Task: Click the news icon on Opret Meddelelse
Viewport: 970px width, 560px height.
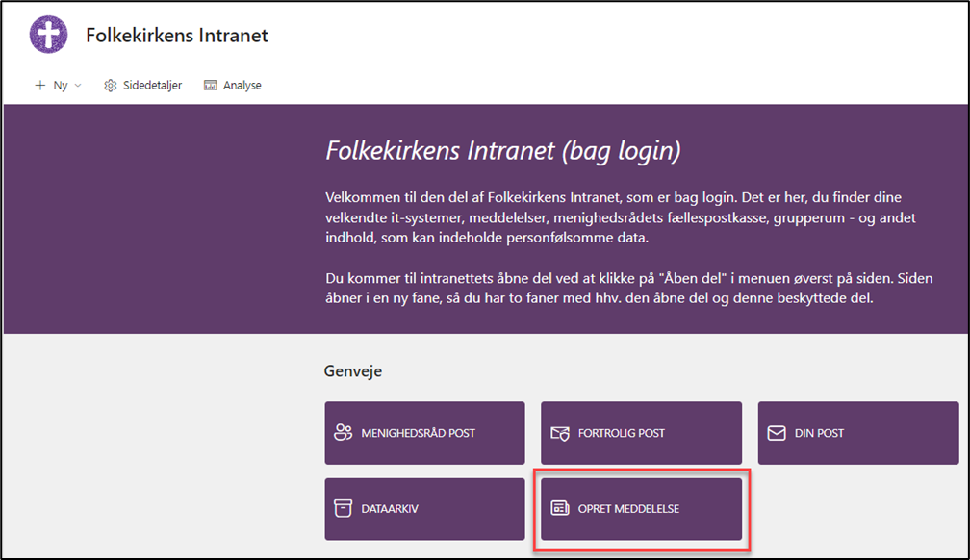Action: pos(560,508)
